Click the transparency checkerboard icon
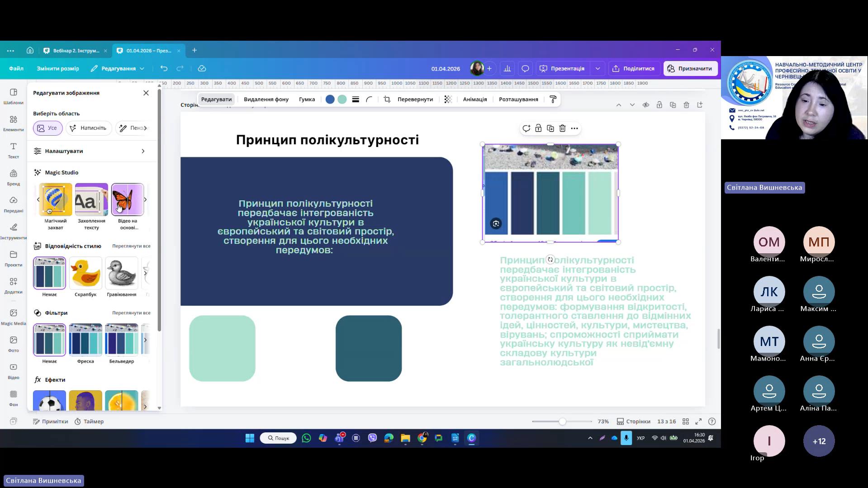 click(x=448, y=99)
